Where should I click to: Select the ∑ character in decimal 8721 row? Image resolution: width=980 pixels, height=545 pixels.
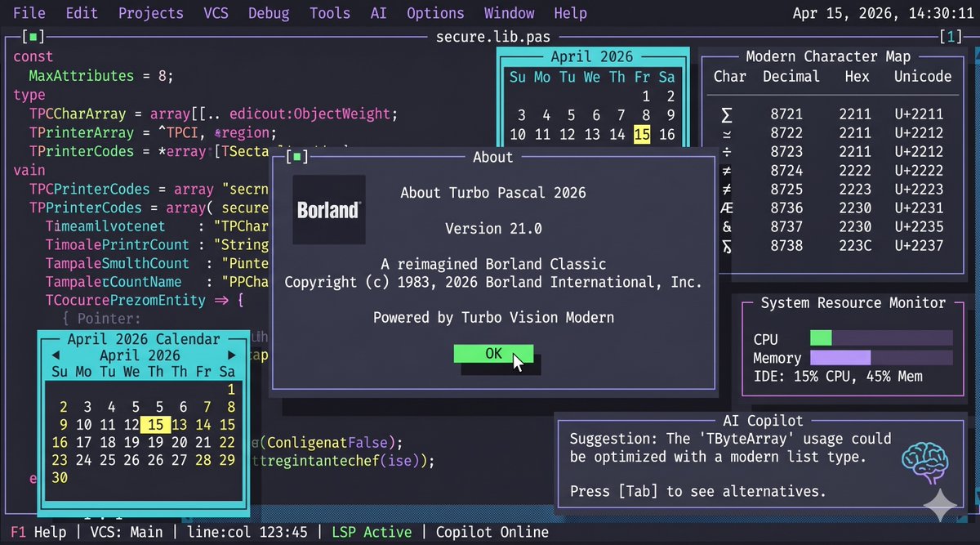(727, 114)
